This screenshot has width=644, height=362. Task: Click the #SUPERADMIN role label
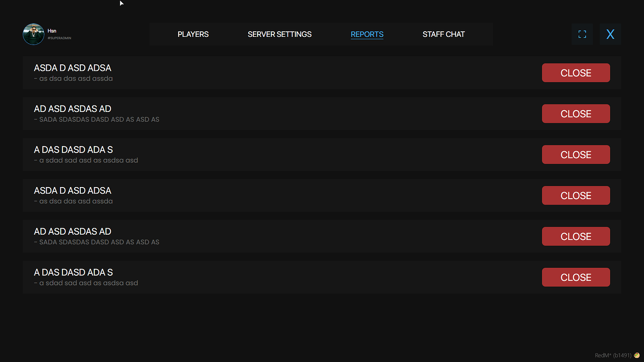click(x=59, y=38)
